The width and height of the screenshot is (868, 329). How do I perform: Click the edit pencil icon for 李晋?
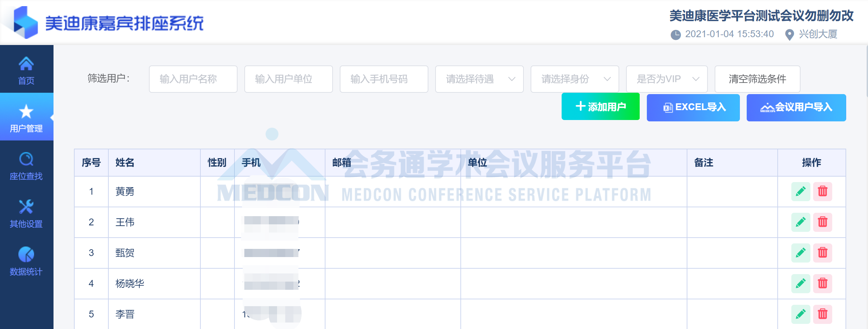pyautogui.click(x=801, y=314)
